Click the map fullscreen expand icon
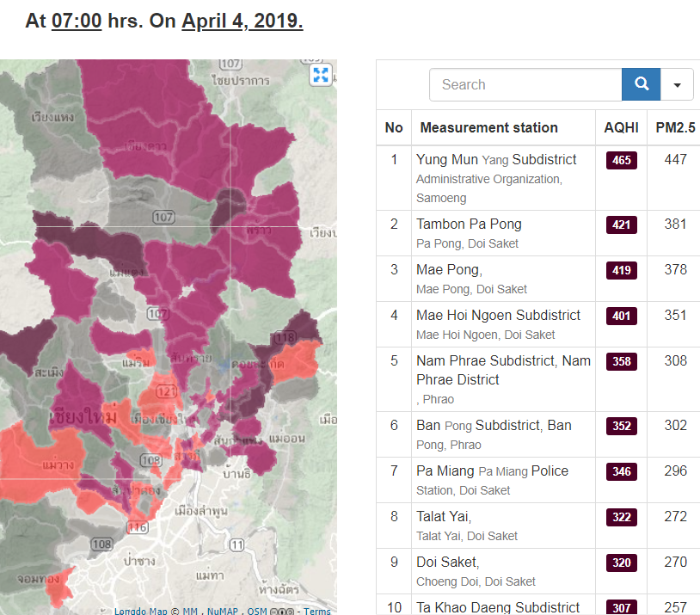The image size is (700, 615). pos(321,75)
